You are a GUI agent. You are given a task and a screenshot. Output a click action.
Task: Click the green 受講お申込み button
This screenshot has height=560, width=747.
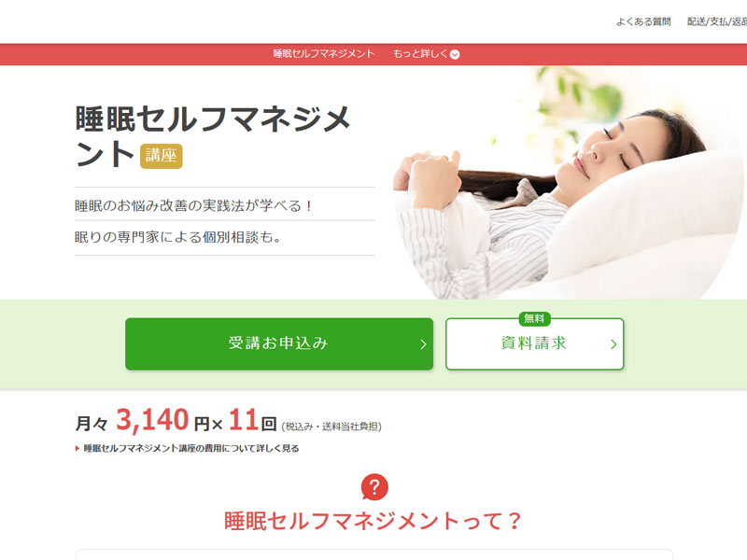click(279, 343)
